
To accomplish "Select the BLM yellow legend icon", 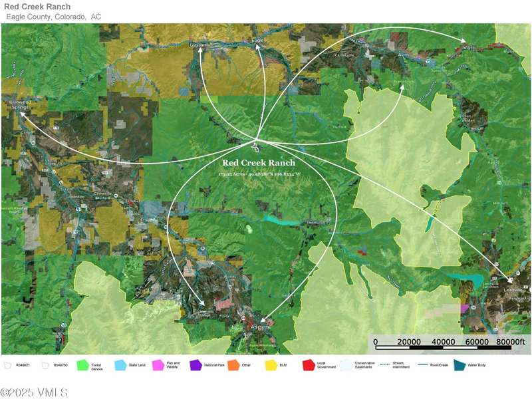I will tap(271, 365).
